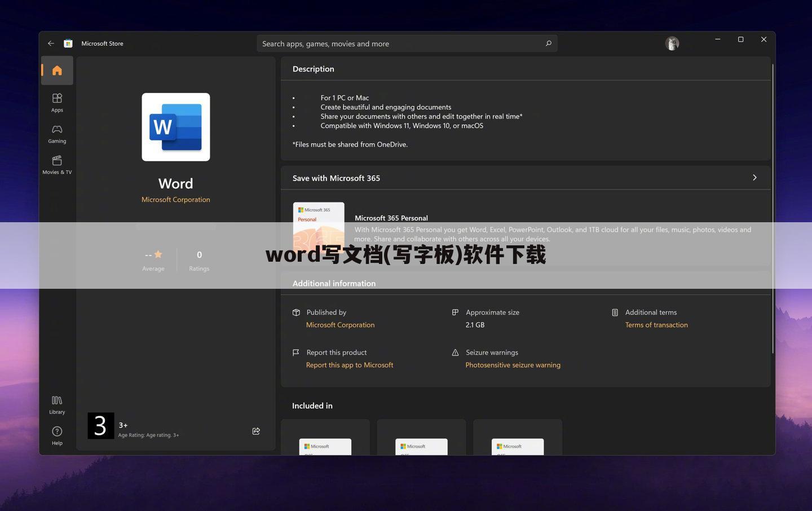
Task: Open Help from sidebar
Action: pos(57,435)
